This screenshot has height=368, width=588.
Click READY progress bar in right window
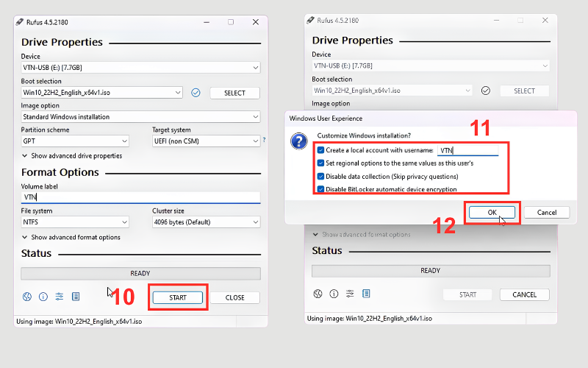point(431,271)
